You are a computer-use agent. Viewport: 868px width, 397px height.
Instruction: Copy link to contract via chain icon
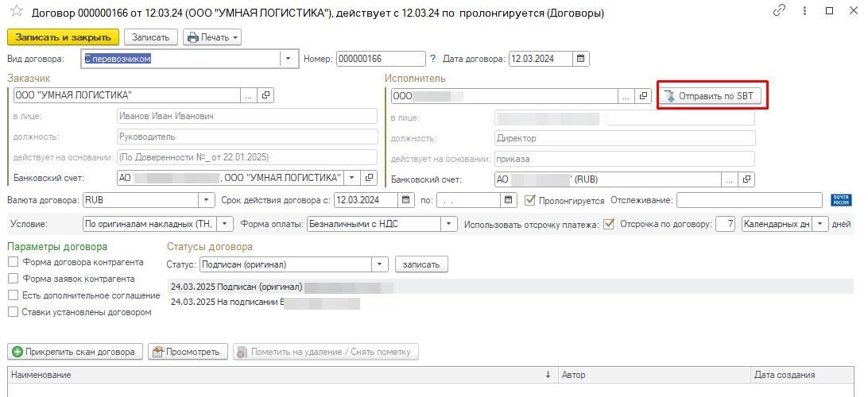(x=780, y=10)
